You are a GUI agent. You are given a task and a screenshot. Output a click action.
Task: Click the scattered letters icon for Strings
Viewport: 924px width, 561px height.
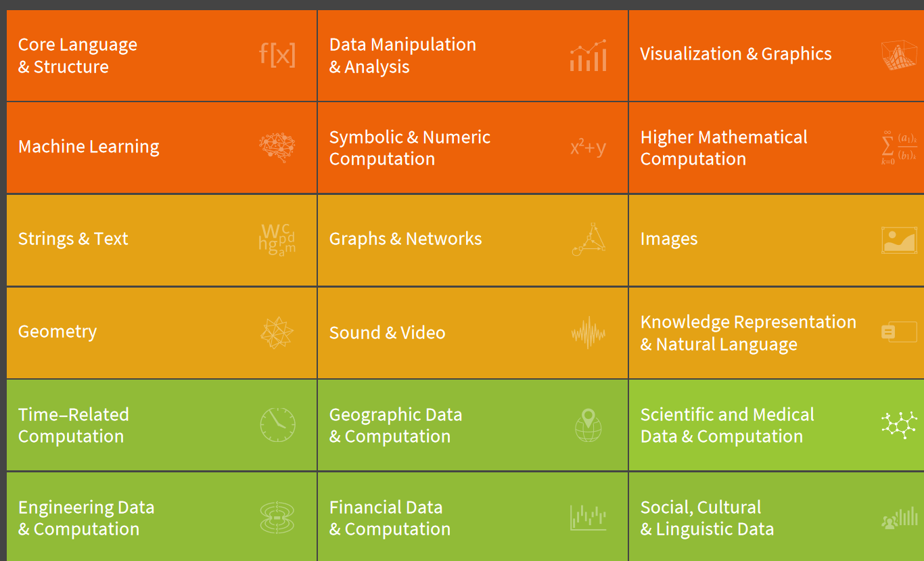(277, 240)
